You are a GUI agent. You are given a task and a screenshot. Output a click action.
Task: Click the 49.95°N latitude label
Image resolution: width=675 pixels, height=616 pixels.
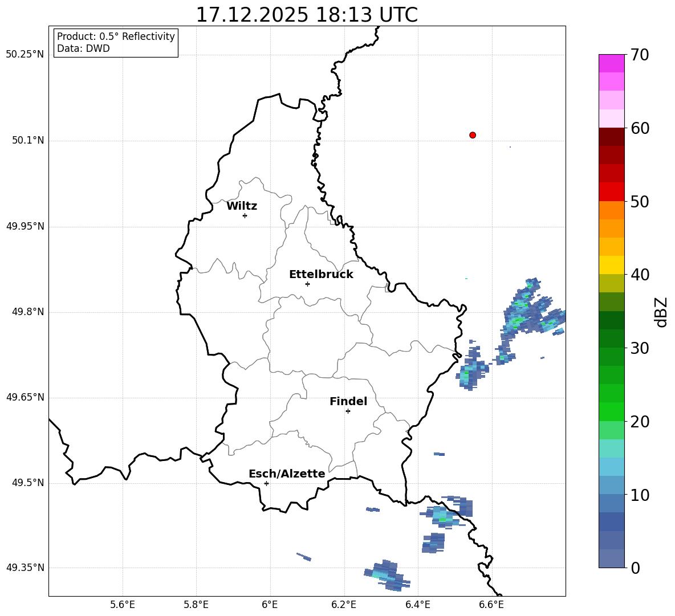(x=25, y=226)
